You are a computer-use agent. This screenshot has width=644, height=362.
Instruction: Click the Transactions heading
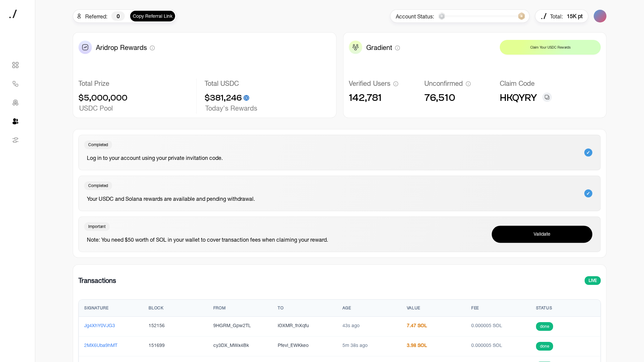coord(97,281)
